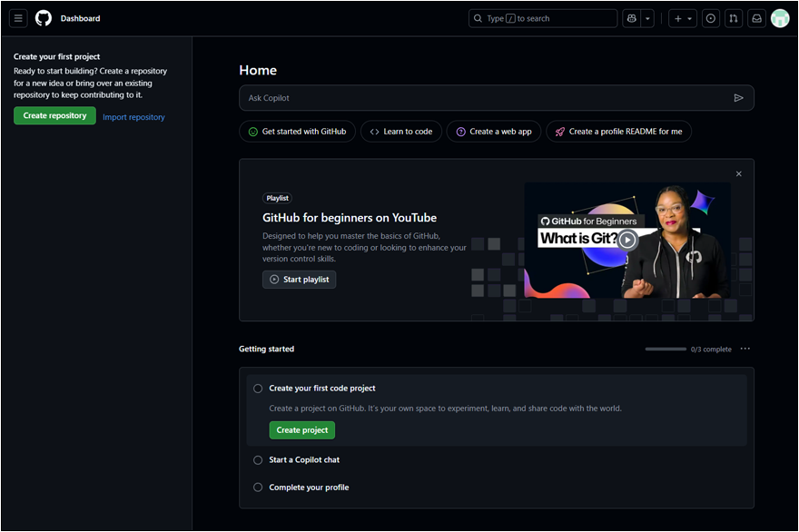Click the Getting started progress bar
The image size is (799, 532).
[x=666, y=349]
